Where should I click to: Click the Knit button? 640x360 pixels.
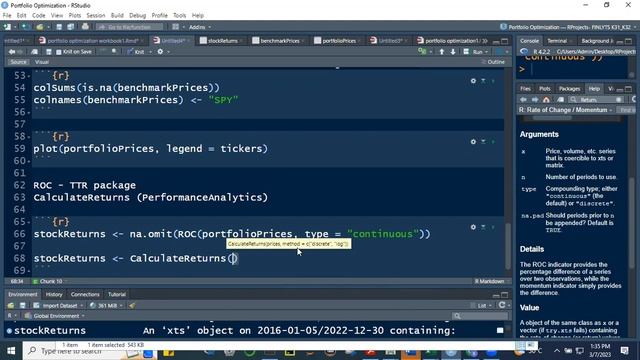136,52
